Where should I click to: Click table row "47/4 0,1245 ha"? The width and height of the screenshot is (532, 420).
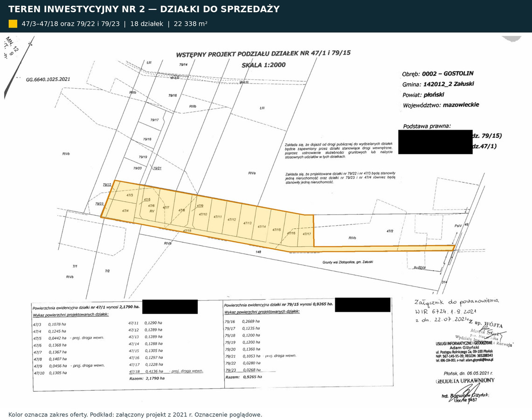(49, 331)
